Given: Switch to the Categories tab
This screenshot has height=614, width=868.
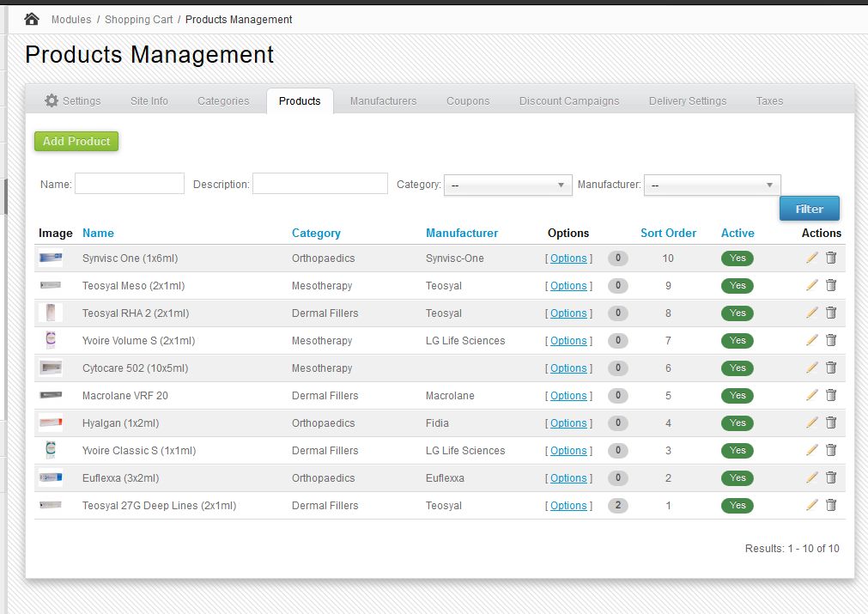Looking at the screenshot, I should tap(223, 100).
